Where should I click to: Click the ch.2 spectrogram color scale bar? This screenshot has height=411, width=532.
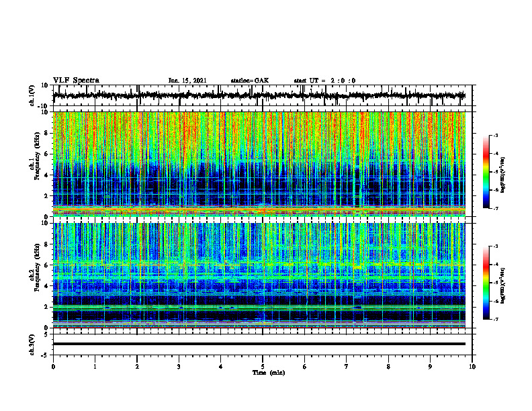[x=486, y=283]
